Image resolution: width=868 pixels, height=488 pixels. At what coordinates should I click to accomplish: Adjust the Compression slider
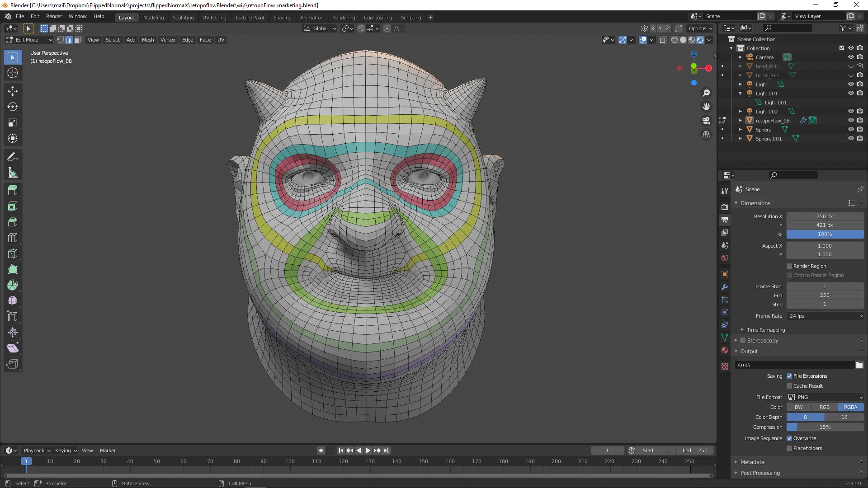click(x=825, y=427)
